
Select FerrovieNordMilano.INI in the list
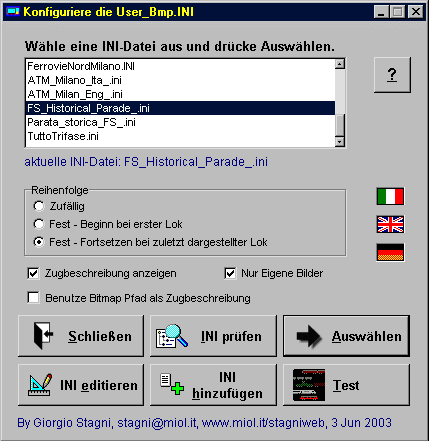click(180, 66)
